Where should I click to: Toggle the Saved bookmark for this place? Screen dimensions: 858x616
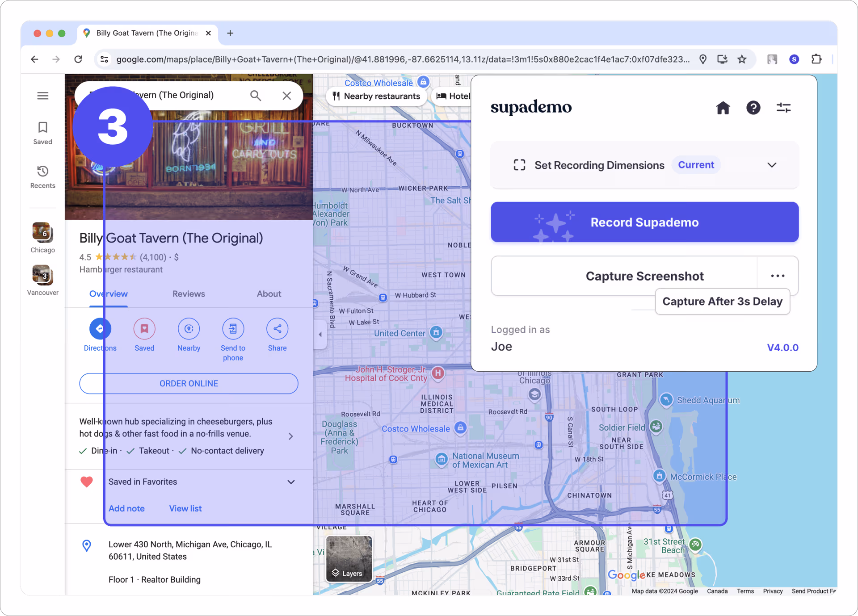(144, 328)
